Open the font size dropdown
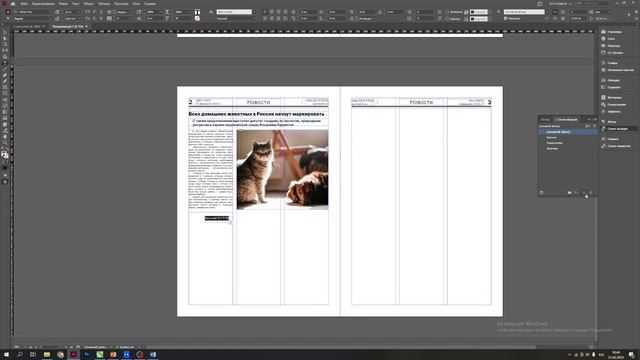The height and width of the screenshot is (360, 640). coord(81,12)
